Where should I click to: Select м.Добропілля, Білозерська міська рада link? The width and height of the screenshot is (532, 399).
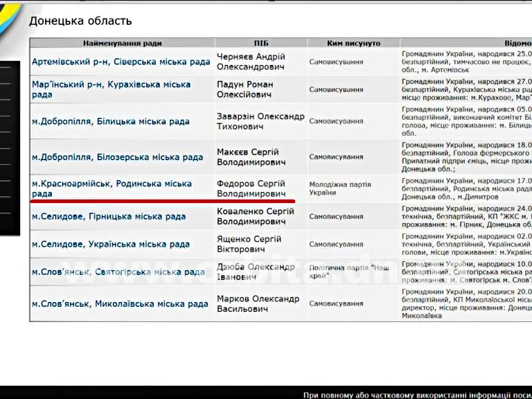(117, 157)
